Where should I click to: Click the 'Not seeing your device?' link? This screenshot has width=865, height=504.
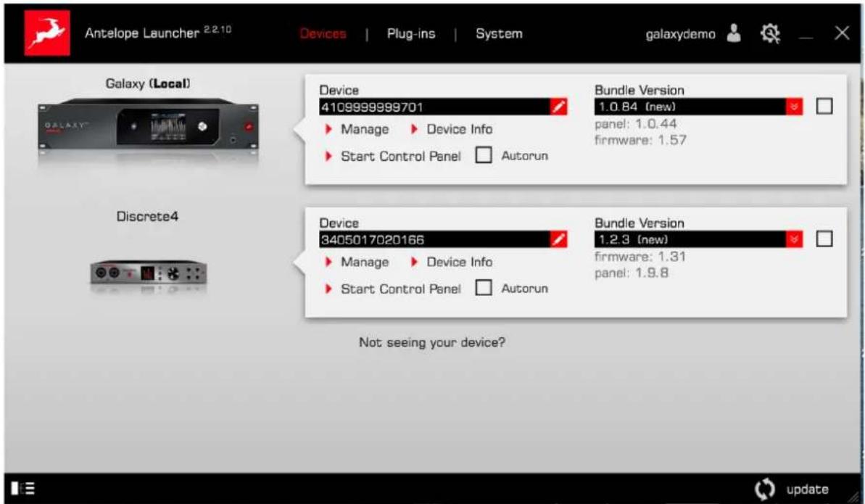point(432,342)
